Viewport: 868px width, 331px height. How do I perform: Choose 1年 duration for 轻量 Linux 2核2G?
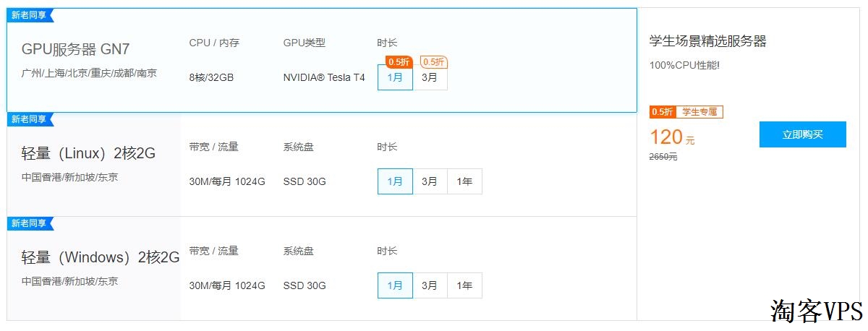(464, 181)
